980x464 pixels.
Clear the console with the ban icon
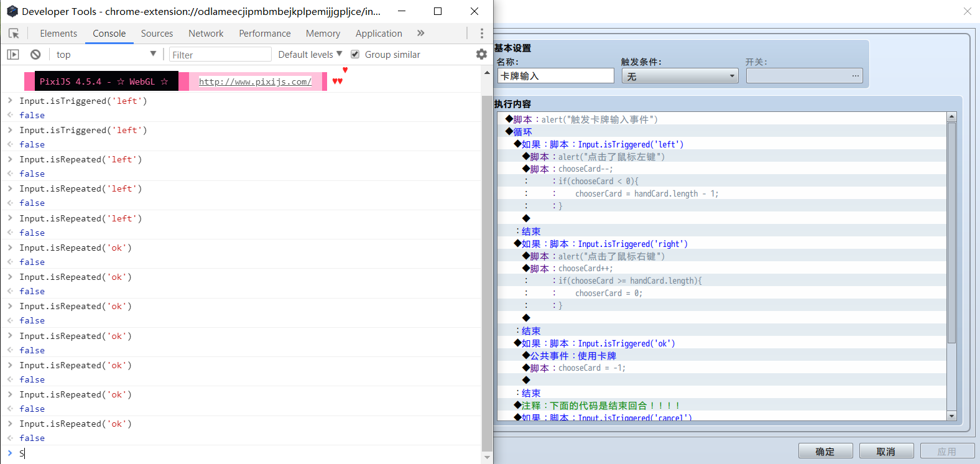pos(35,55)
